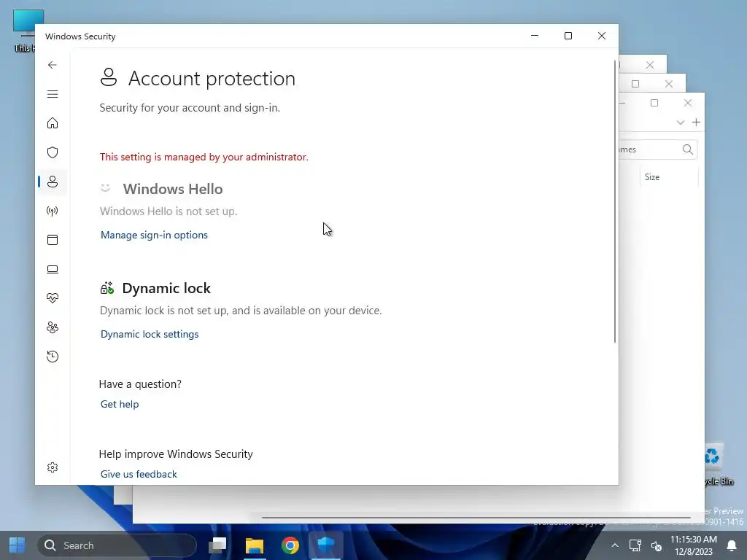Open Protection history clock icon
747x560 pixels.
point(53,357)
